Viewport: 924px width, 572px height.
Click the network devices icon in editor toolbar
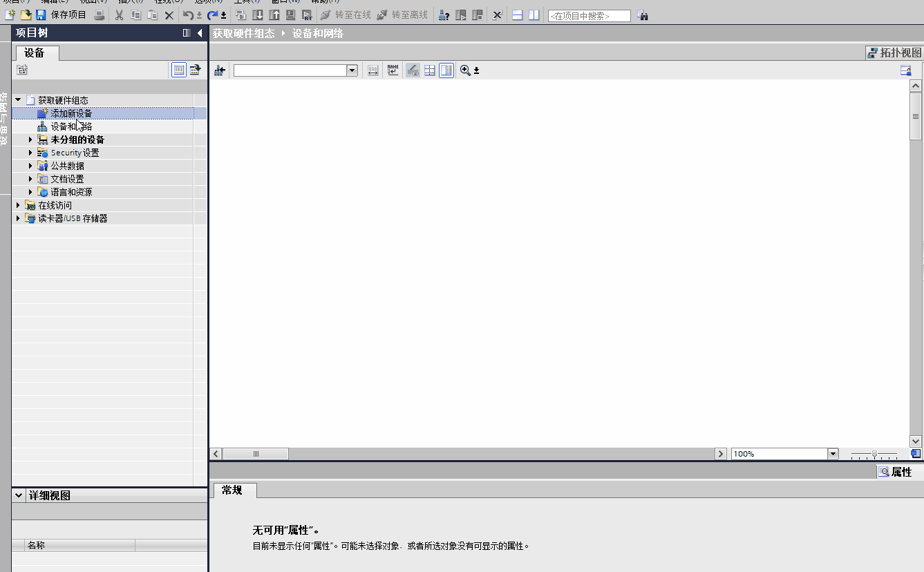click(220, 70)
